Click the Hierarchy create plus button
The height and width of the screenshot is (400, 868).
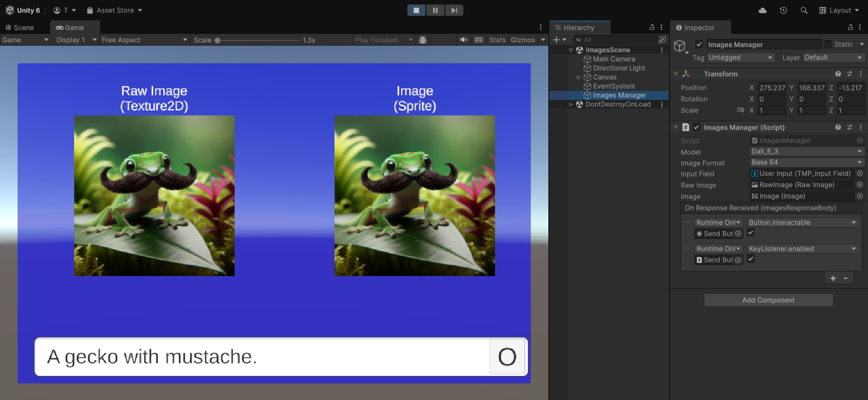(560, 40)
